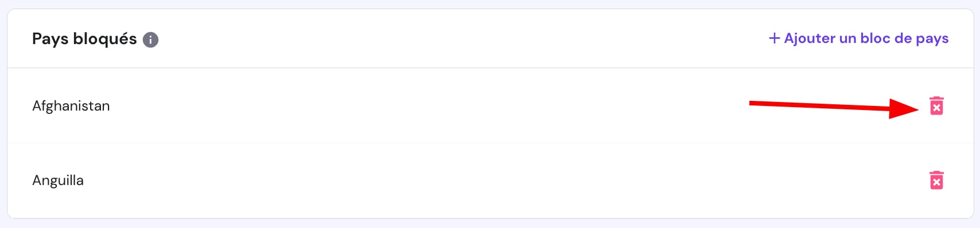Open info tooltip beside Pays bloqués
This screenshot has width=980, height=228.
click(x=150, y=40)
